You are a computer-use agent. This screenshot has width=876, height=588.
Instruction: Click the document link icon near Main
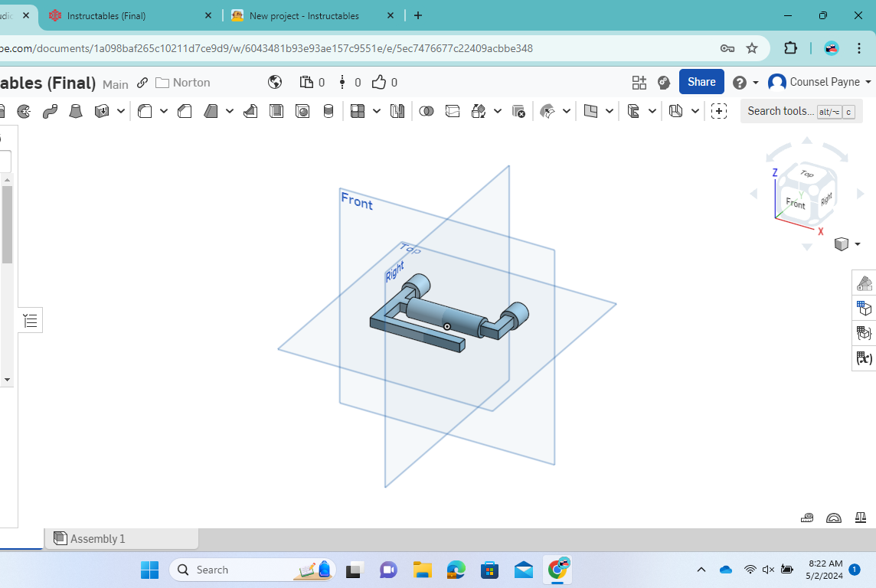[x=142, y=83]
